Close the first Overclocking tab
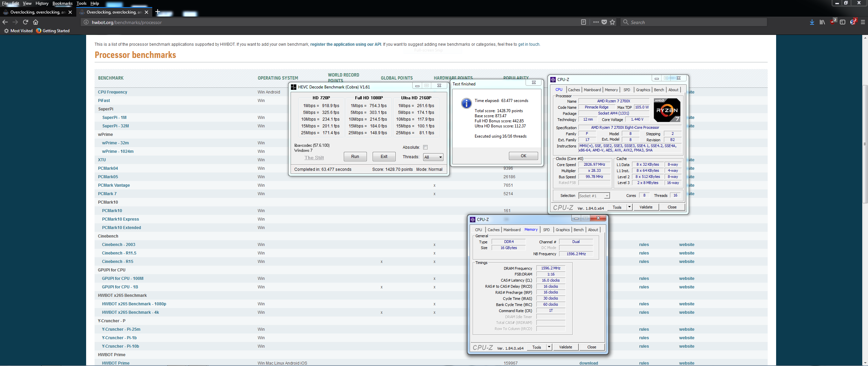This screenshot has height=366, width=868. point(70,12)
